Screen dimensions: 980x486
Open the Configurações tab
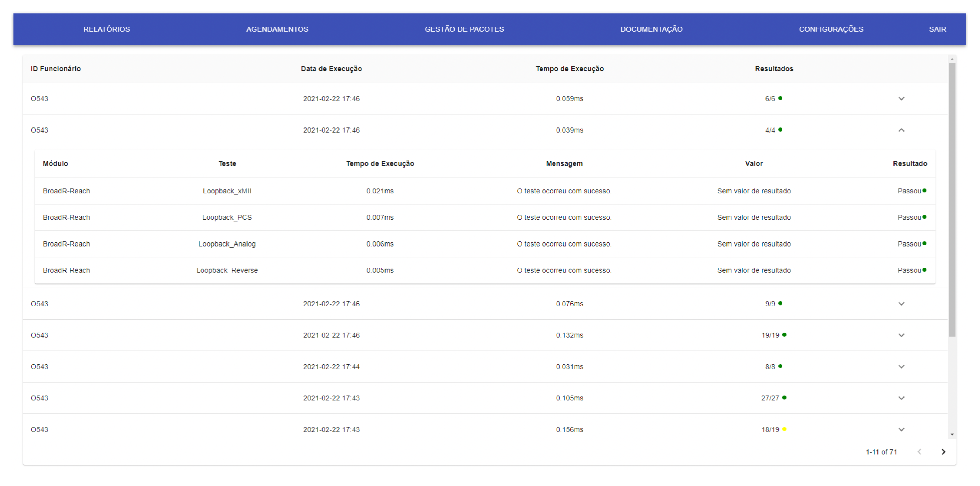click(831, 29)
